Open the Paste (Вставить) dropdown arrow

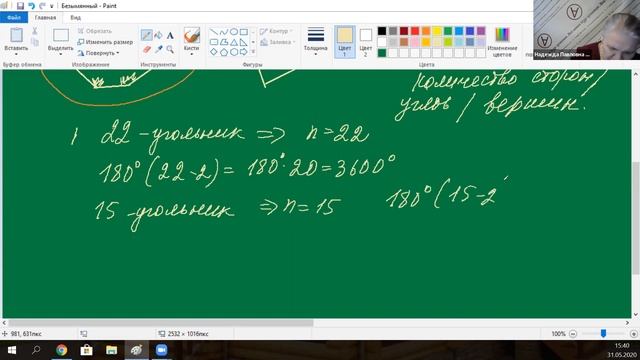click(16, 54)
